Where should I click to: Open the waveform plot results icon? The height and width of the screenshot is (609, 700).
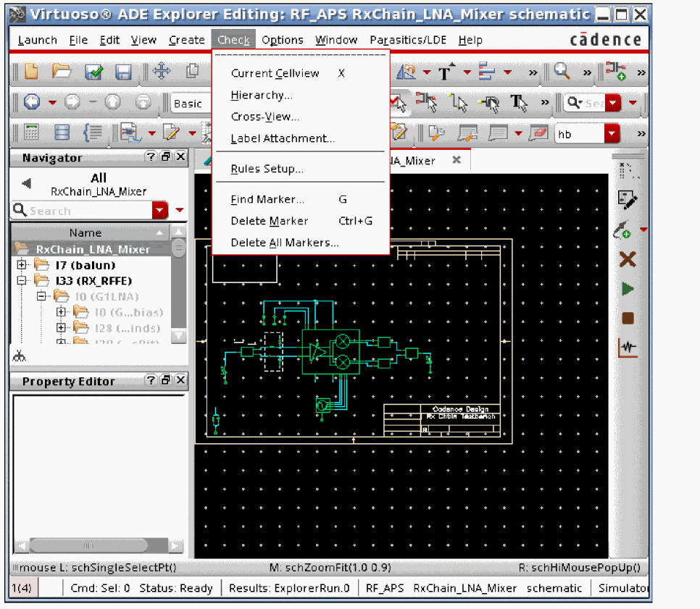pyautogui.click(x=628, y=348)
